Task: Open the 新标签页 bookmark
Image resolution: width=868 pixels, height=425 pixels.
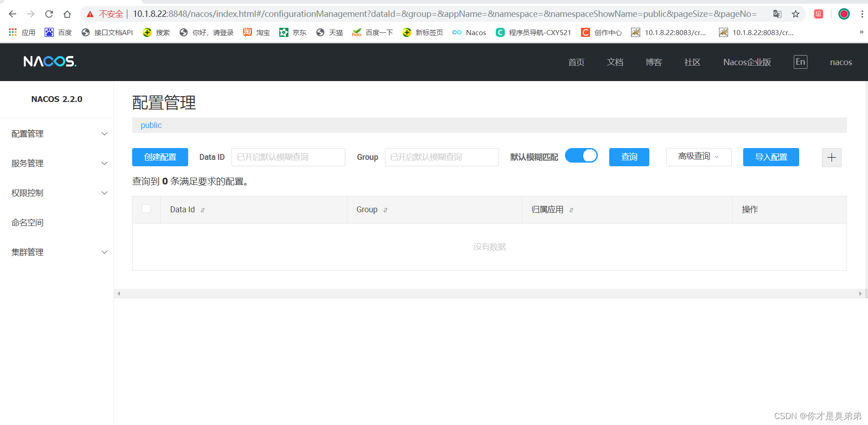Action: tap(423, 32)
